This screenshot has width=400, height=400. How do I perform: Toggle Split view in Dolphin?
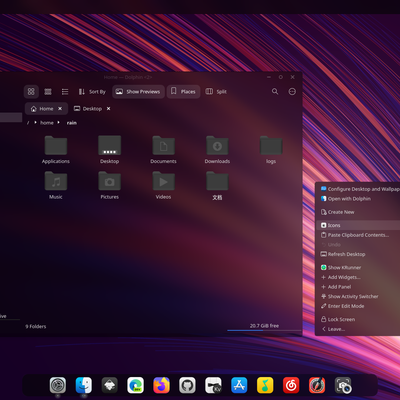(216, 91)
